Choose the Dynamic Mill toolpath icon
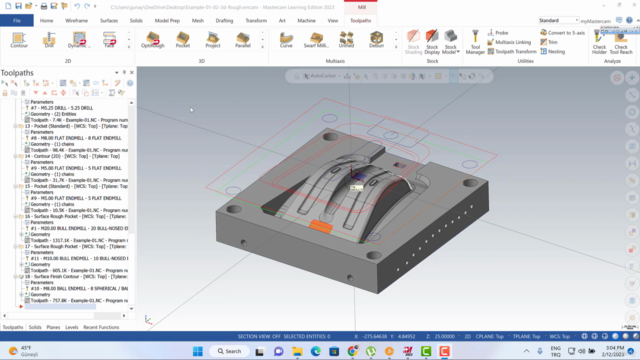This screenshot has width=640, height=360. pos(79,40)
